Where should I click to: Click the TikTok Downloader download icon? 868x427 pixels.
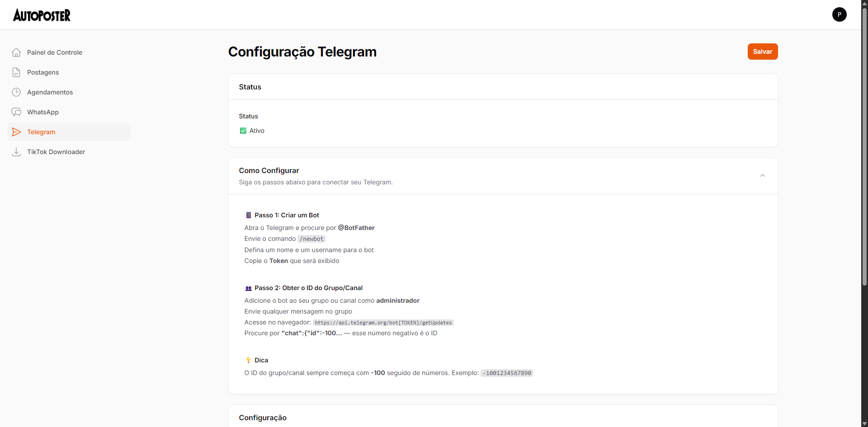pyautogui.click(x=16, y=152)
